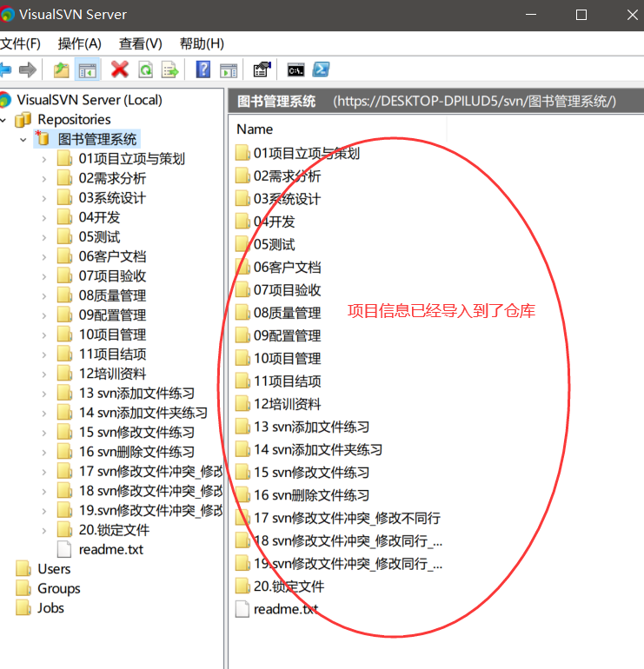Click the 02需求分析 folder icon in list pane

pos(242,176)
